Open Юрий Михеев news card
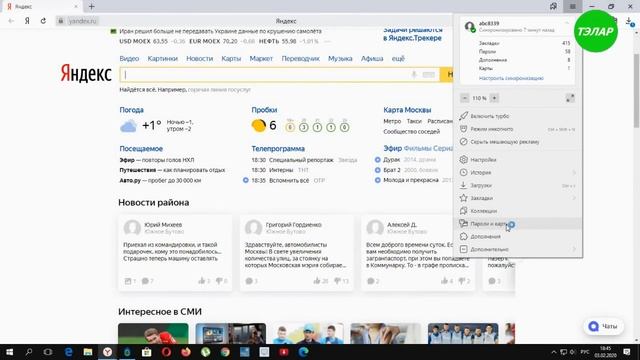The height and width of the screenshot is (360, 640). [175, 253]
